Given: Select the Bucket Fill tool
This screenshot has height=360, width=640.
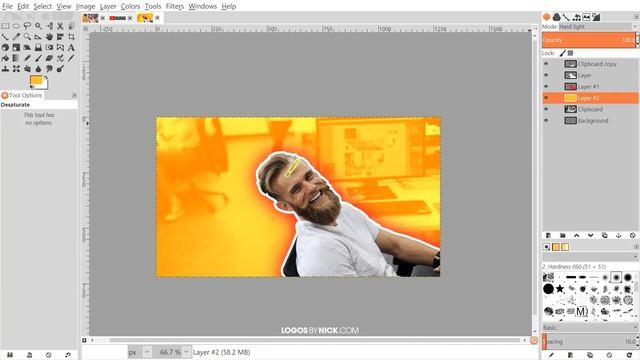Looking at the screenshot, I should coord(5,58).
